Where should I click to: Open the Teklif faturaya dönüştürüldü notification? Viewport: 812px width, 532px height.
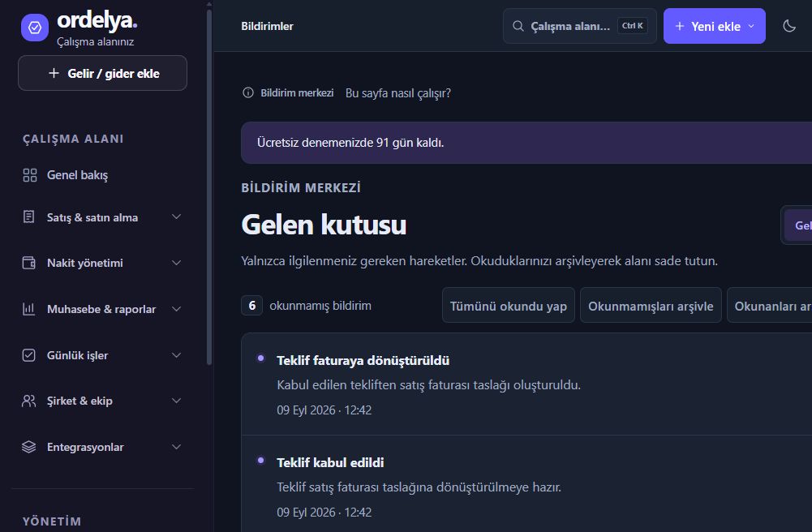526,384
